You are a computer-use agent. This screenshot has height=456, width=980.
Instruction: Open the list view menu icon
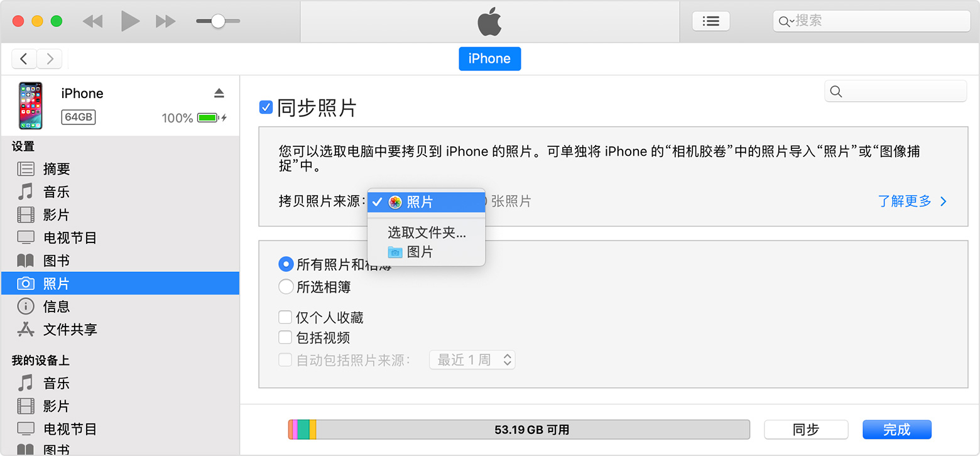coord(710,21)
